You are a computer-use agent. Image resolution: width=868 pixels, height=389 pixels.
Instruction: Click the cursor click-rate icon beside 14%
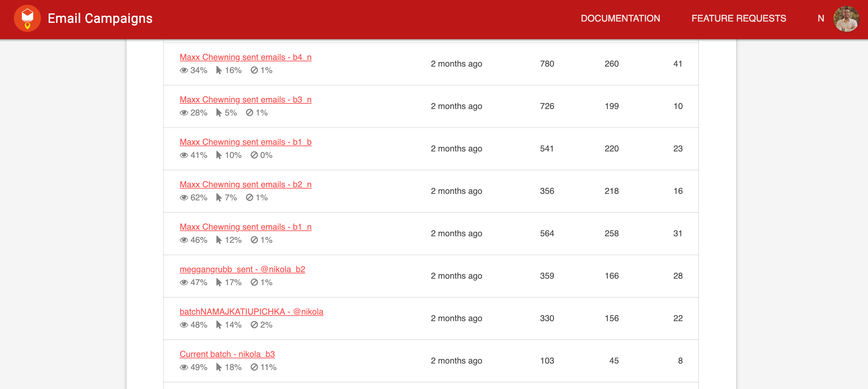pos(219,325)
